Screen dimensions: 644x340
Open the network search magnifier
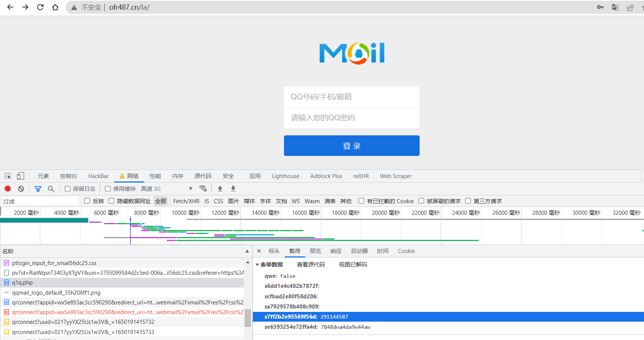point(51,189)
